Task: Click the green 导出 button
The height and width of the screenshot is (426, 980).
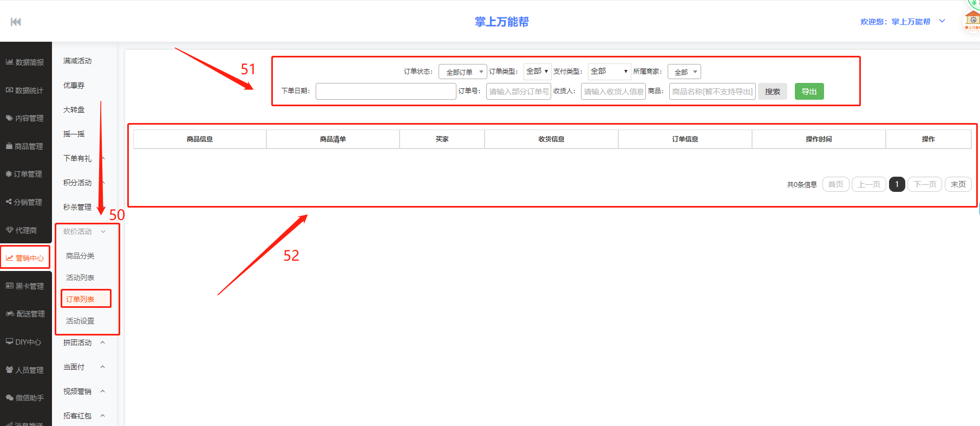Action: [x=809, y=92]
